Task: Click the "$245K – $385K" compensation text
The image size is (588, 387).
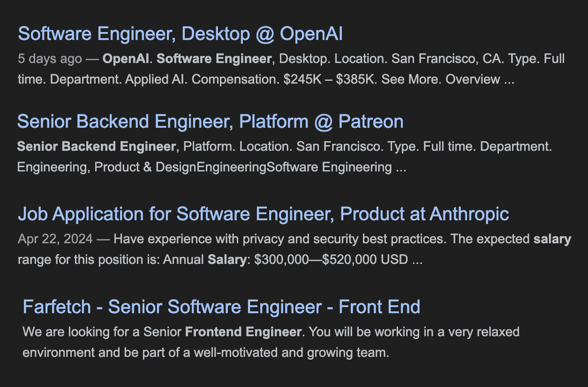Action: point(329,80)
